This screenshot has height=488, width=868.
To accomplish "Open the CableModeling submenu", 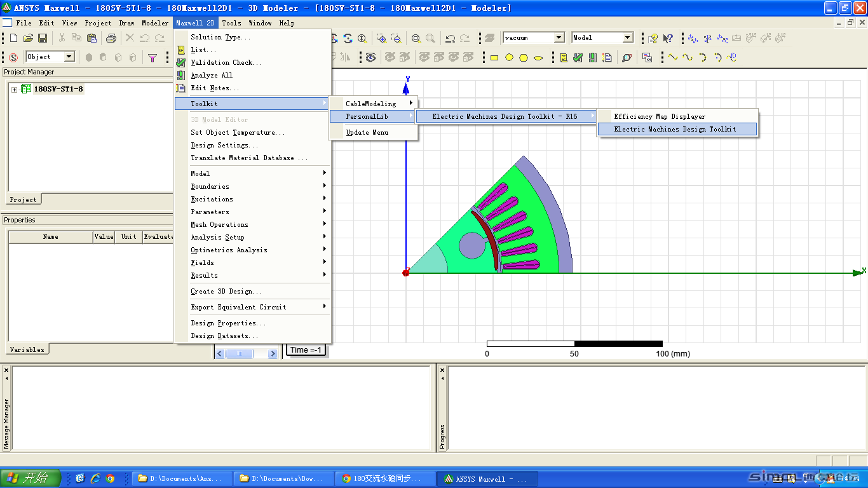I will point(373,104).
